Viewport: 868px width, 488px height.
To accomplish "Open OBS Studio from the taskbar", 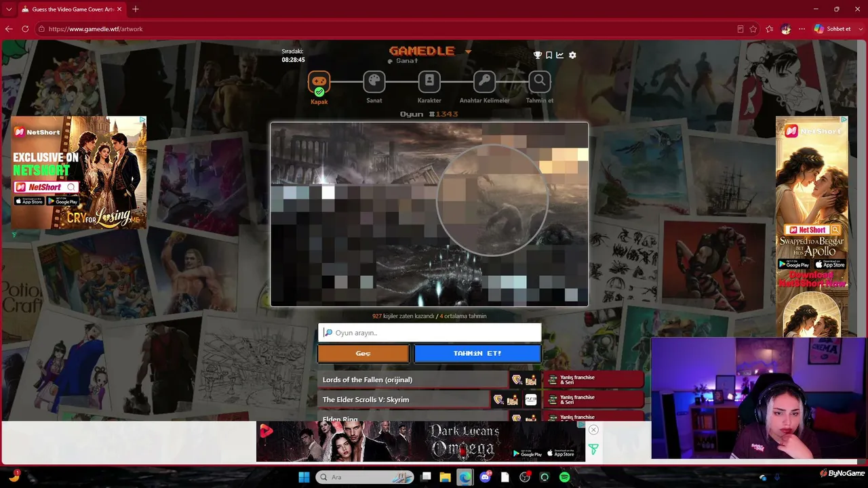I will click(525, 477).
